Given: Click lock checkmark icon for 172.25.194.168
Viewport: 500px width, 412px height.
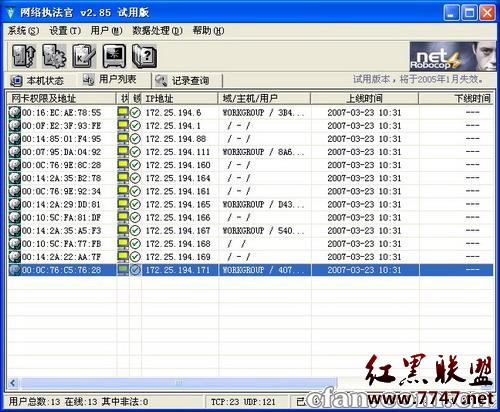Looking at the screenshot, I should (x=135, y=244).
